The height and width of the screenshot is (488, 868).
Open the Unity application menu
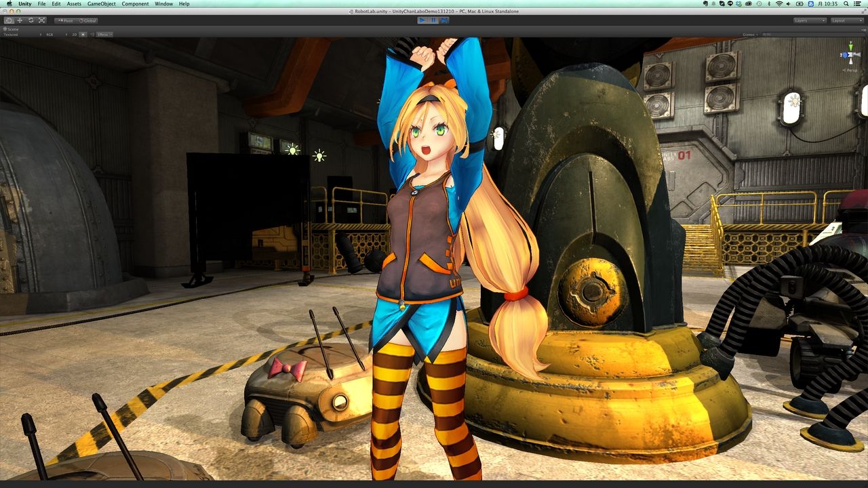pyautogui.click(x=26, y=4)
